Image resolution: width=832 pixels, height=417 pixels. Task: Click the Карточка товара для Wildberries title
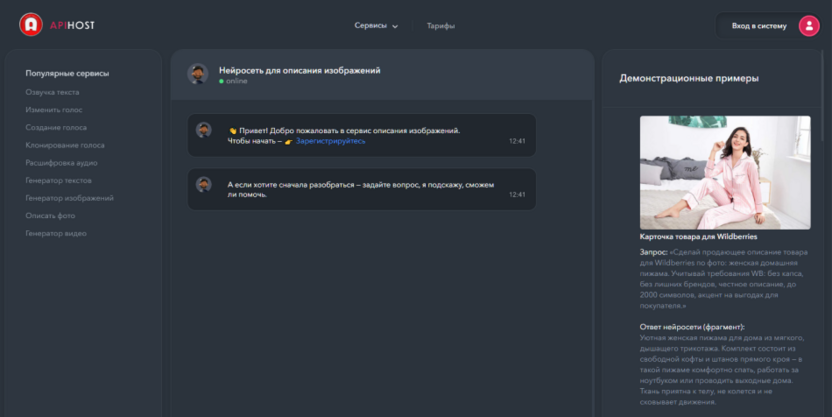click(698, 237)
